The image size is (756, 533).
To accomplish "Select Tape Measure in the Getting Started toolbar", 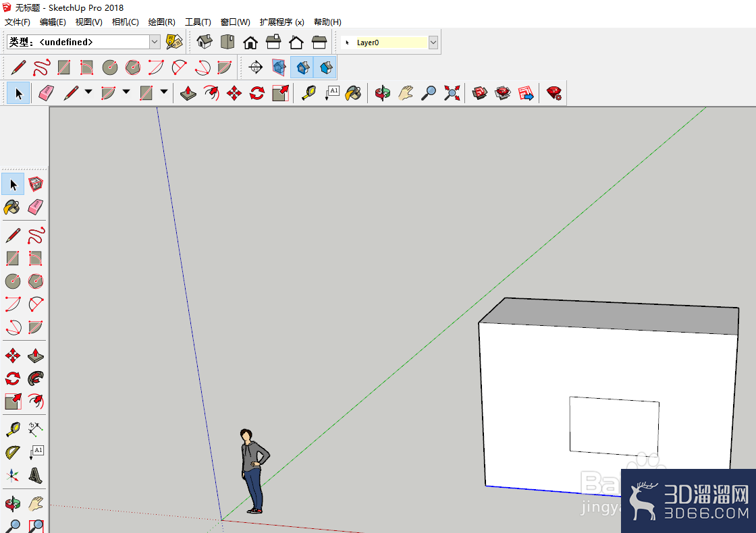I will pos(308,92).
